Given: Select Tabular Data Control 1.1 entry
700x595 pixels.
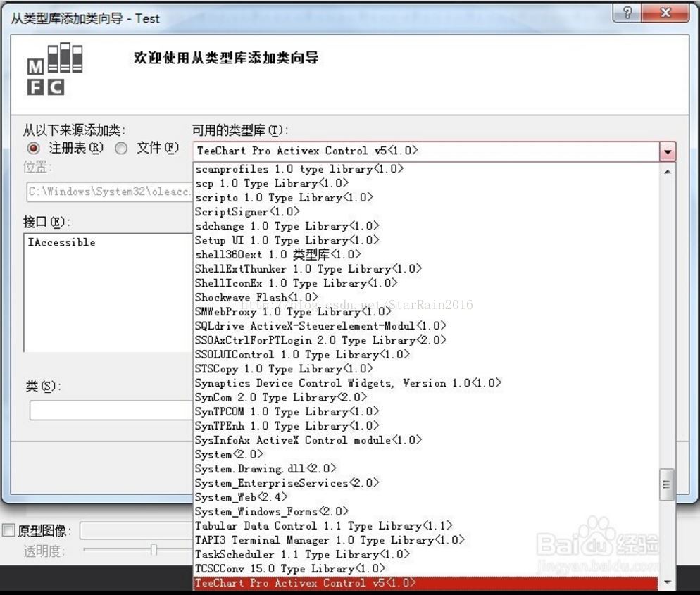Looking at the screenshot, I should click(x=426, y=526).
